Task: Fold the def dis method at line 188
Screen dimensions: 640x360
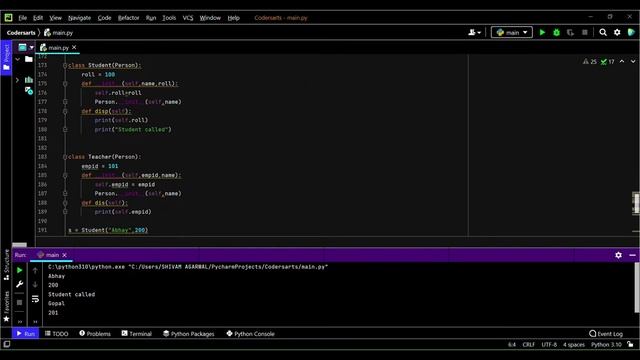Action: pos(65,203)
